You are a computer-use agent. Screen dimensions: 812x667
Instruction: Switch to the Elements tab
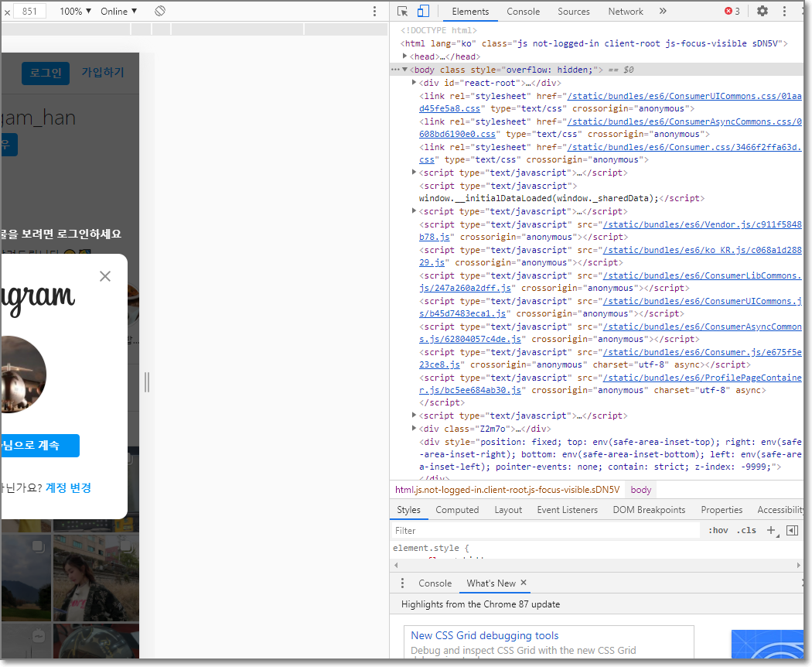[x=470, y=12]
